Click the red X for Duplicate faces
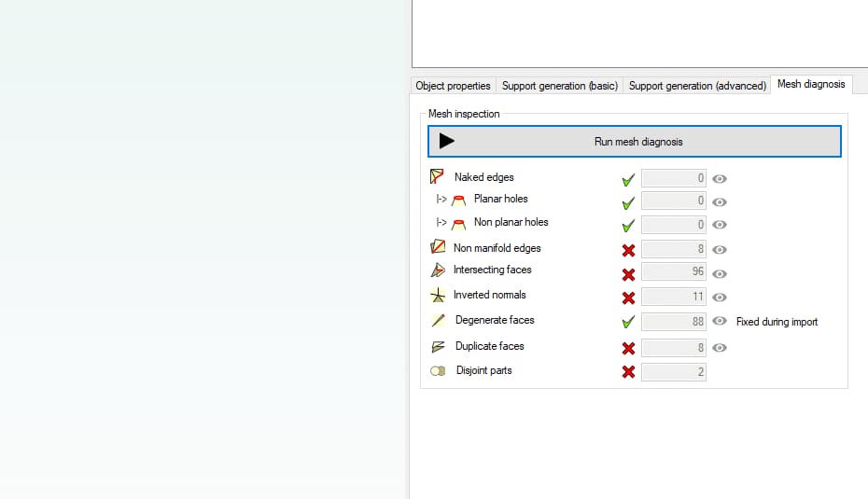Image resolution: width=868 pixels, height=499 pixels. (628, 349)
